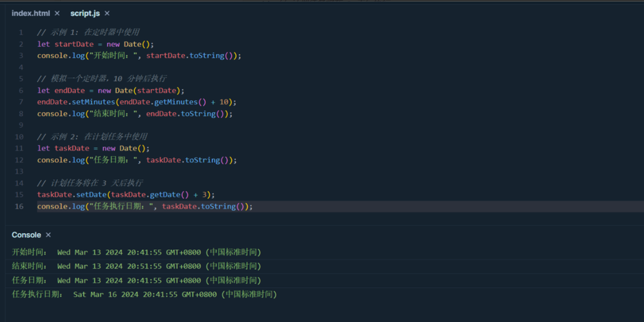The image size is (644, 322).
Task: Click 'let endDate = new Date(startDate);' line
Action: [x=111, y=90]
